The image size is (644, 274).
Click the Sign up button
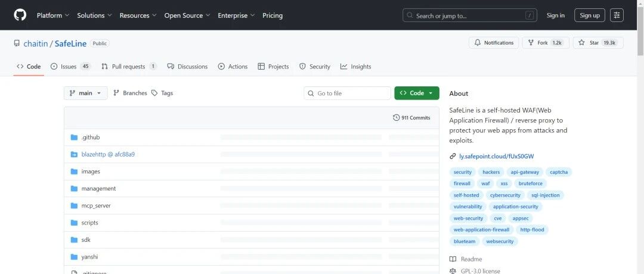coord(589,15)
